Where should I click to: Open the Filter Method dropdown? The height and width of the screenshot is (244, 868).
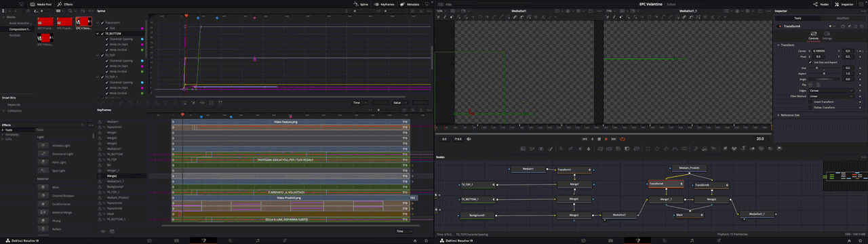[831, 96]
